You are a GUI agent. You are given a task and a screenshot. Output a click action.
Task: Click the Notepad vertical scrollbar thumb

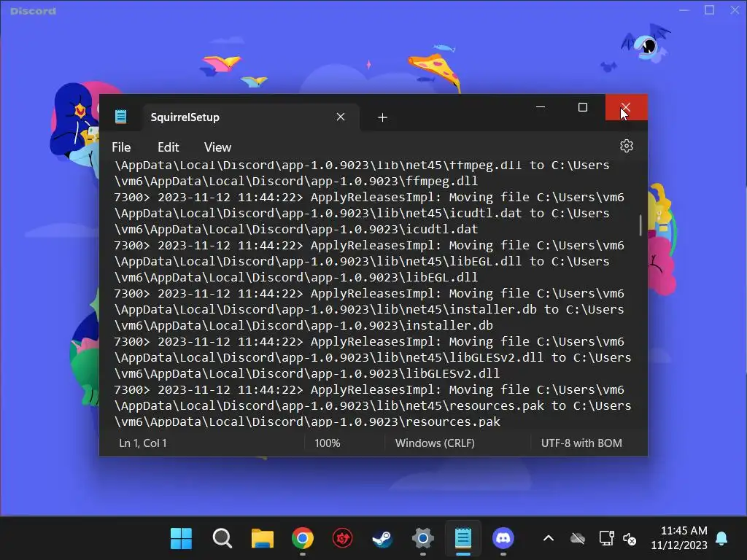pyautogui.click(x=640, y=225)
